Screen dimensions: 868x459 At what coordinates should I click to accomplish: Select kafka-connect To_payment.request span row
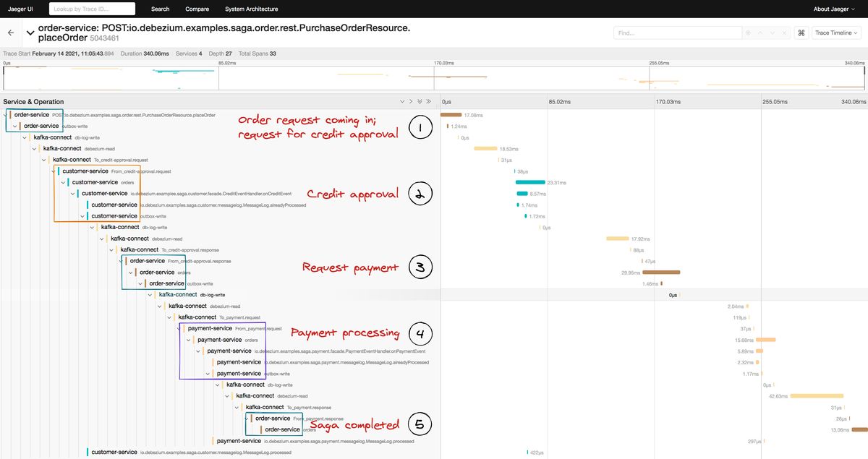pyautogui.click(x=220, y=317)
